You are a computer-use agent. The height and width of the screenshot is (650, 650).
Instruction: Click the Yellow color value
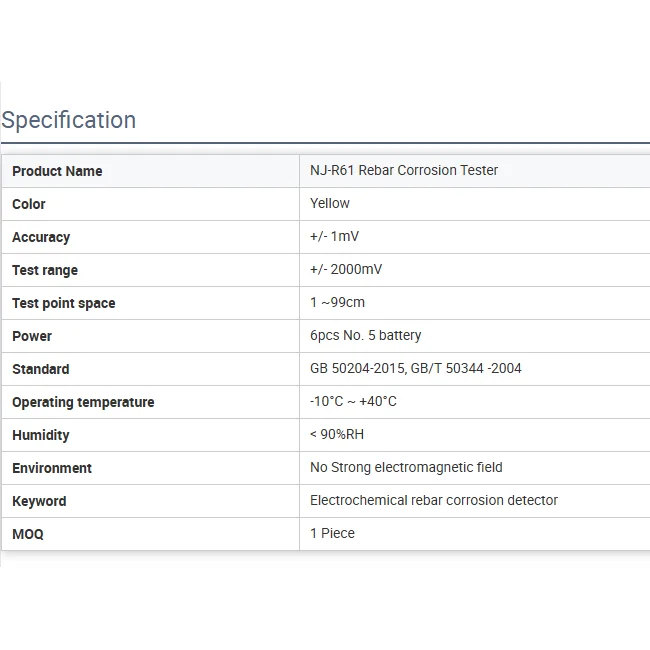pyautogui.click(x=330, y=203)
